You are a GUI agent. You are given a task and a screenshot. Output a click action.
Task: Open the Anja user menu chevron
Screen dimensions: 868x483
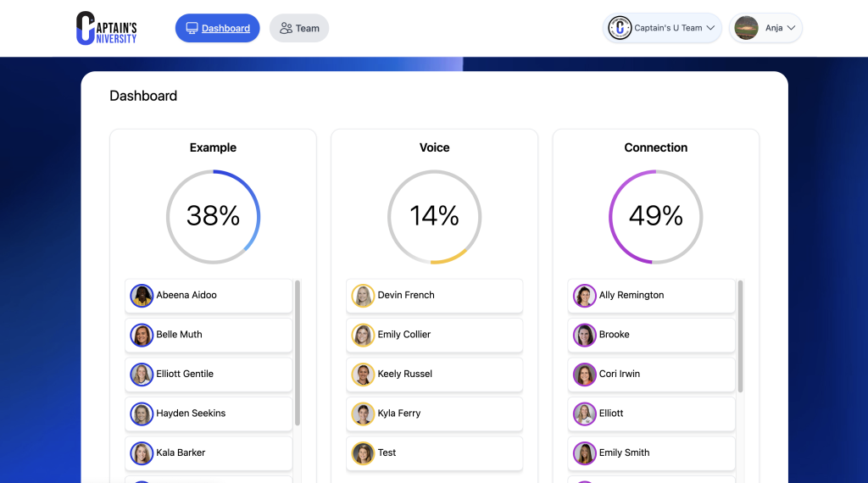pyautogui.click(x=791, y=28)
